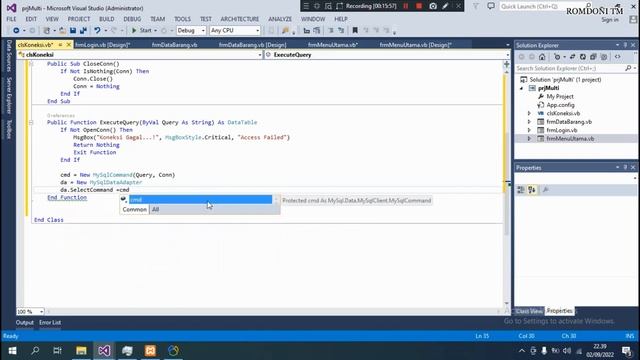Switch to frmMenuUtama.vb code tab
This screenshot has width=640, height=360.
tap(333, 45)
